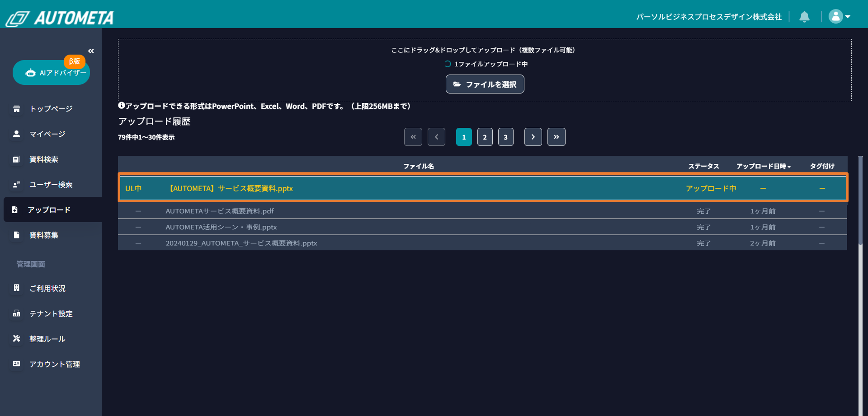Click the アップロード中 status text
Screen dimensions: 868x416
pyautogui.click(x=711, y=188)
